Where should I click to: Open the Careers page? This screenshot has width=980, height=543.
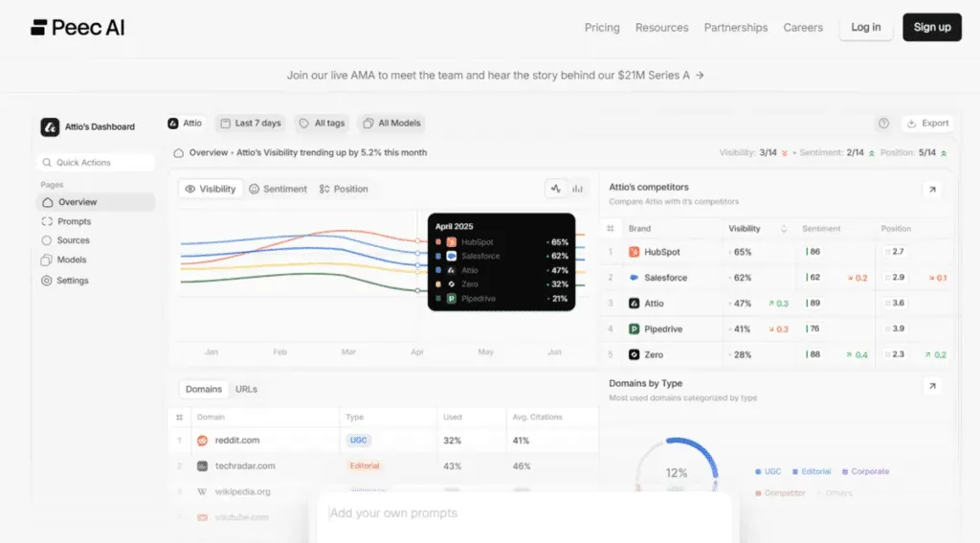pos(803,28)
